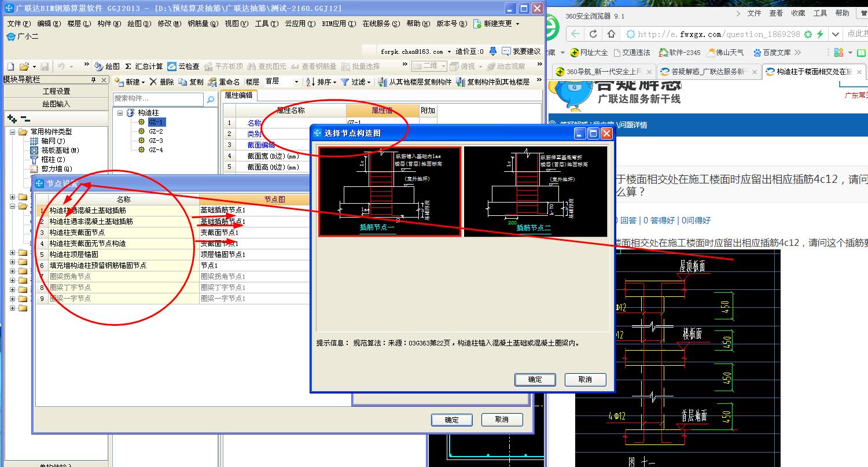
Task: Switch to the 属性编辑 tab
Action: click(x=238, y=95)
